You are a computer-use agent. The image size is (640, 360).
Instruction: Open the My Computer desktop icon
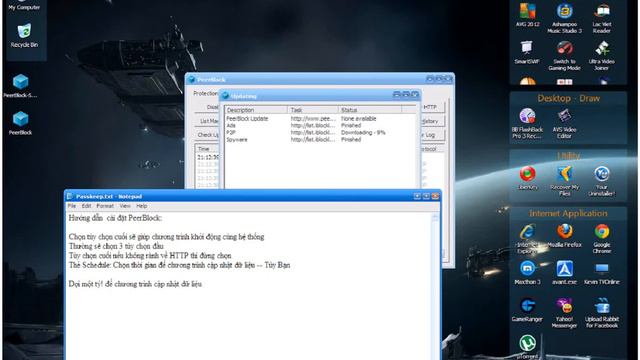[24, 5]
